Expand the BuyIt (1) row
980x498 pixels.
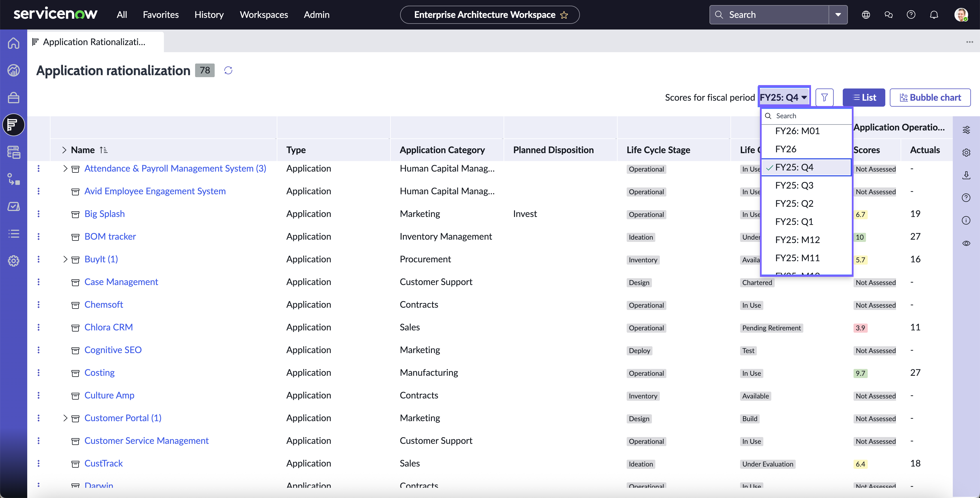click(x=65, y=259)
